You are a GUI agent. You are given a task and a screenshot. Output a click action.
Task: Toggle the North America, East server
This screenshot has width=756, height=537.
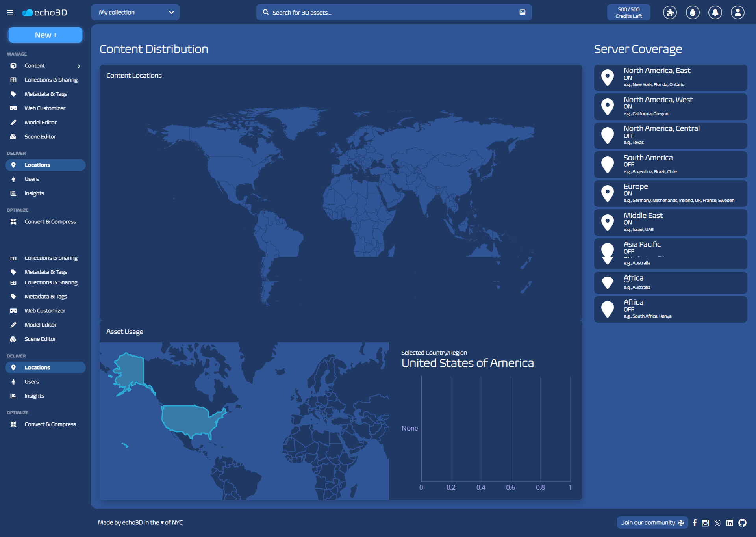[x=608, y=78]
